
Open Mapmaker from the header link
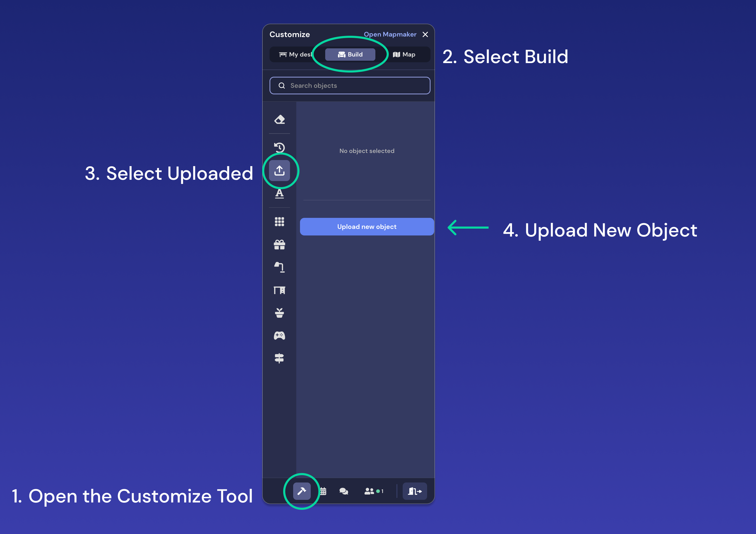pyautogui.click(x=390, y=34)
